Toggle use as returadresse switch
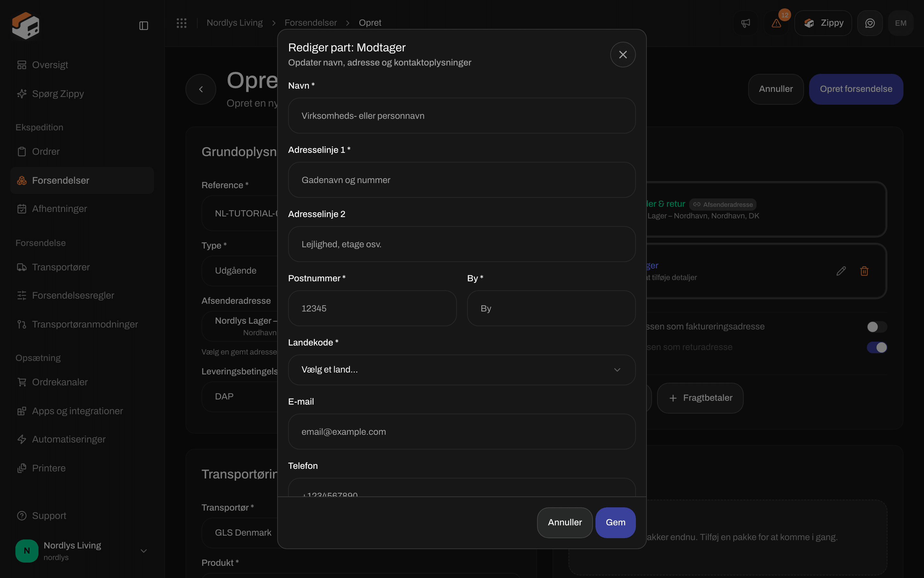 877,347
